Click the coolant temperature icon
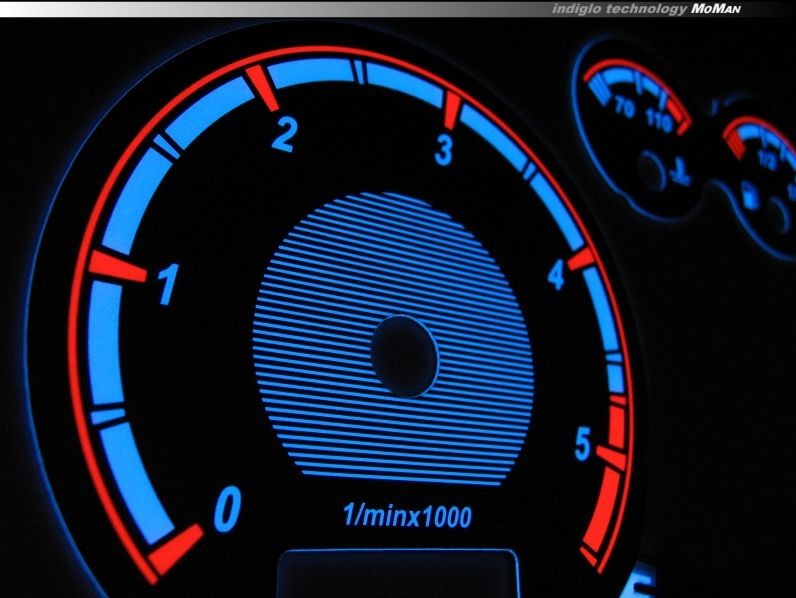796x598 pixels. 681,172
